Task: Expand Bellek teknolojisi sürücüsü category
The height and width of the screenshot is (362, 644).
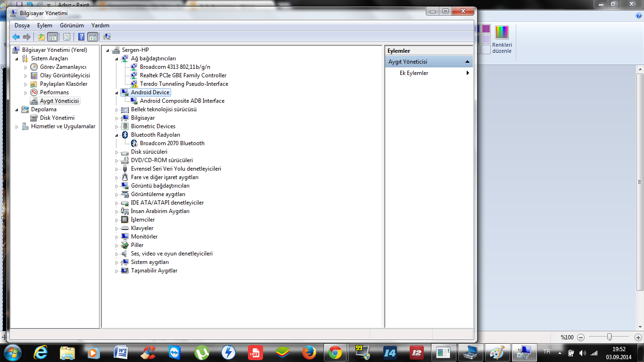Action: pyautogui.click(x=117, y=109)
